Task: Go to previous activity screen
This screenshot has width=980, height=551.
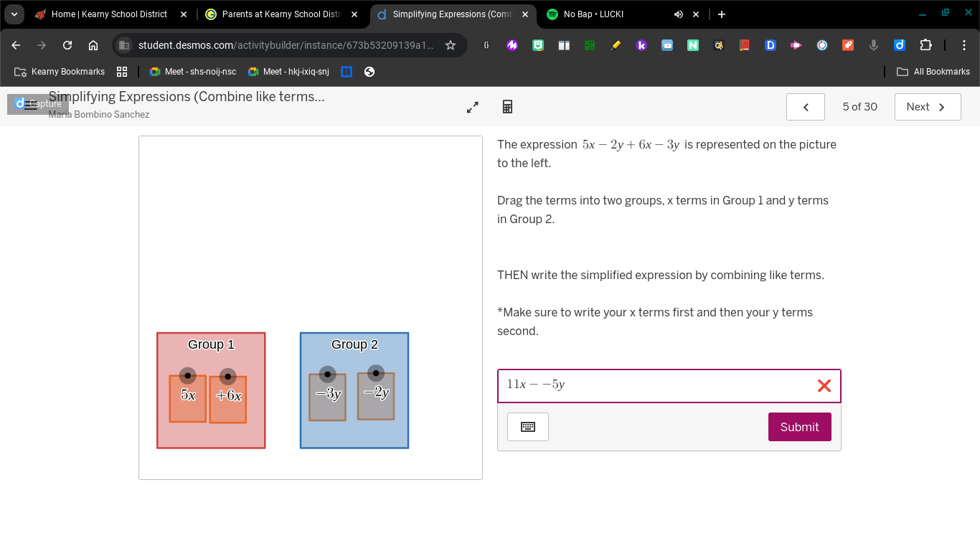Action: 806,107
